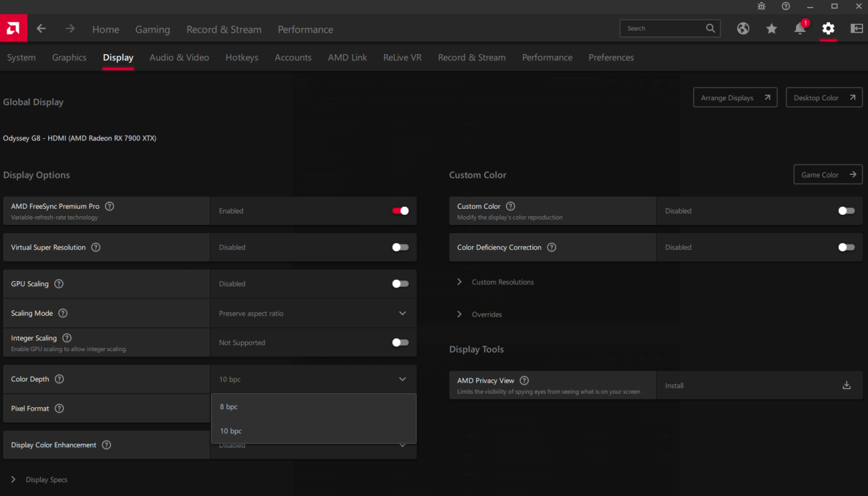Go back with the left arrow icon
This screenshot has width=868, height=496.
[41, 28]
